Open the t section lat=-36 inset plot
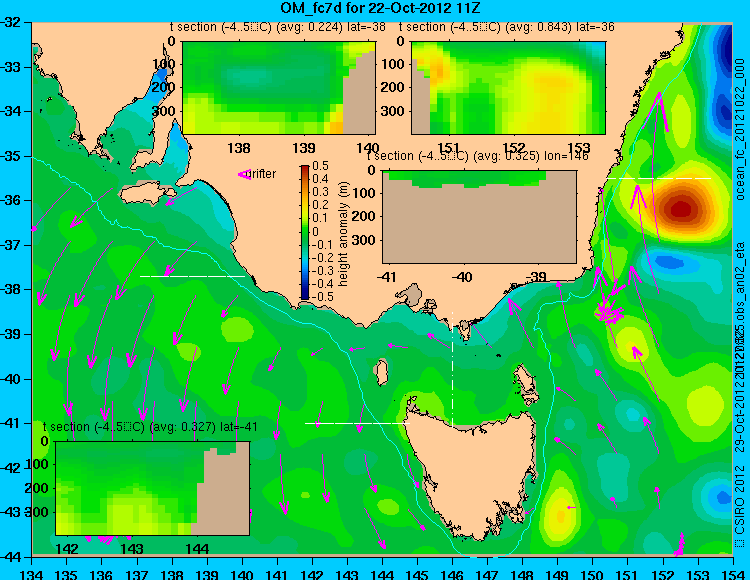The height and width of the screenshot is (580, 750). coord(508,88)
